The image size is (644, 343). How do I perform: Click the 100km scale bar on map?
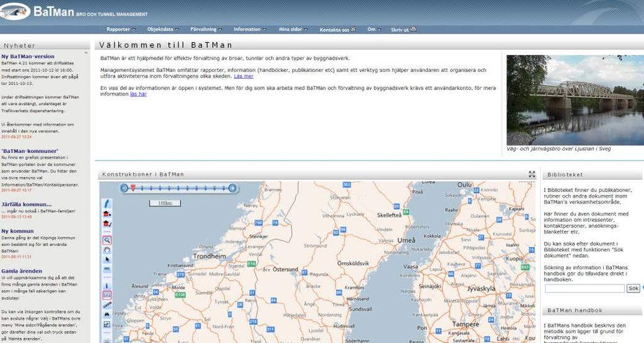(165, 203)
